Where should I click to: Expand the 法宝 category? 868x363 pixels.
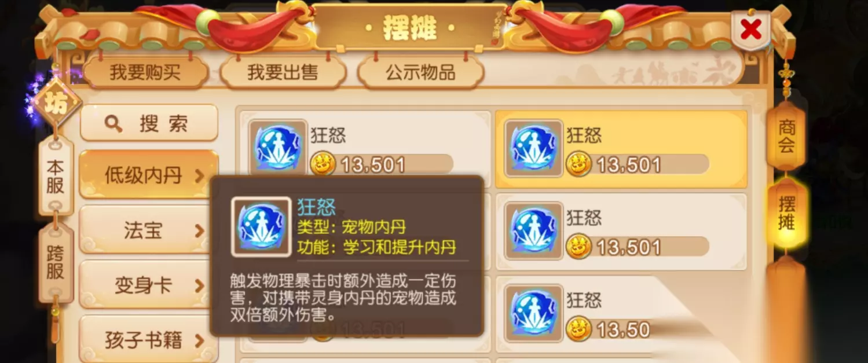point(149,230)
